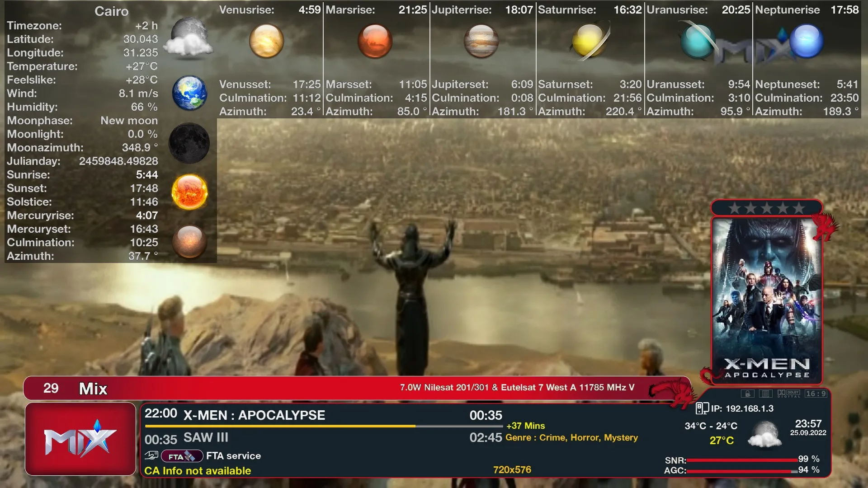868x488 pixels.
Task: Click the CA Info not available text
Action: tap(198, 471)
